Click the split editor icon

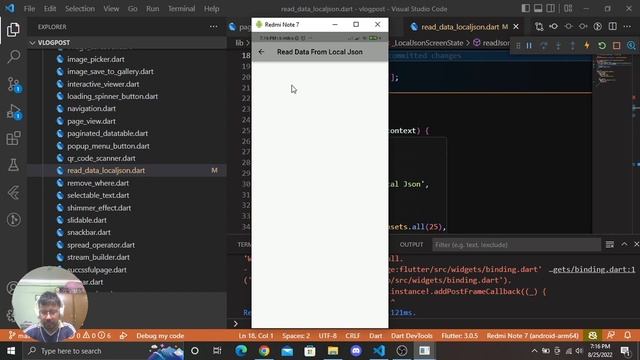(613, 27)
